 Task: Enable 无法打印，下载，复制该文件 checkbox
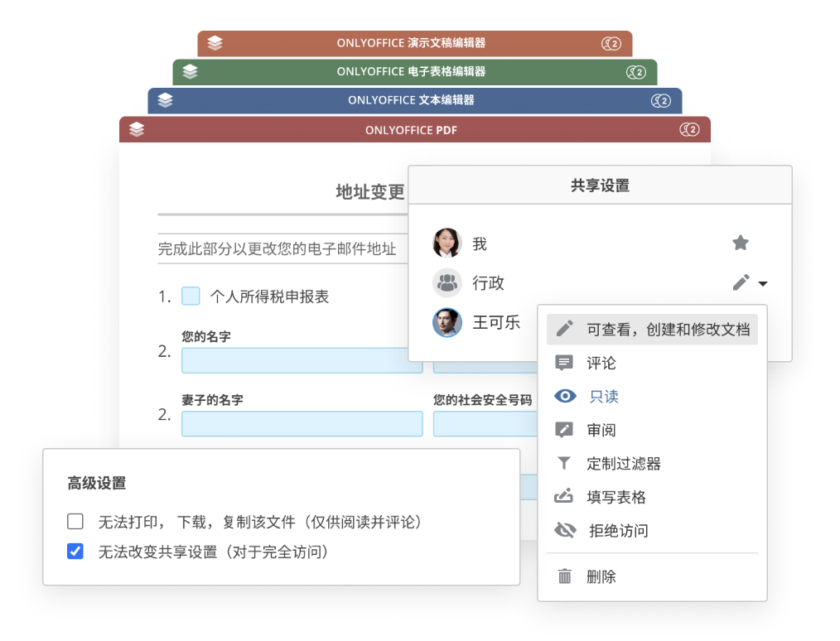click(75, 521)
